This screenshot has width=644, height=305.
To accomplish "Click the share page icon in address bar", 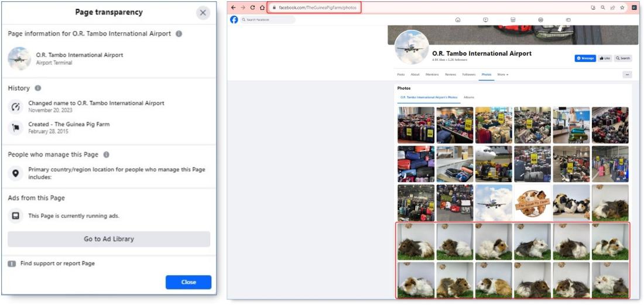I will (613, 8).
